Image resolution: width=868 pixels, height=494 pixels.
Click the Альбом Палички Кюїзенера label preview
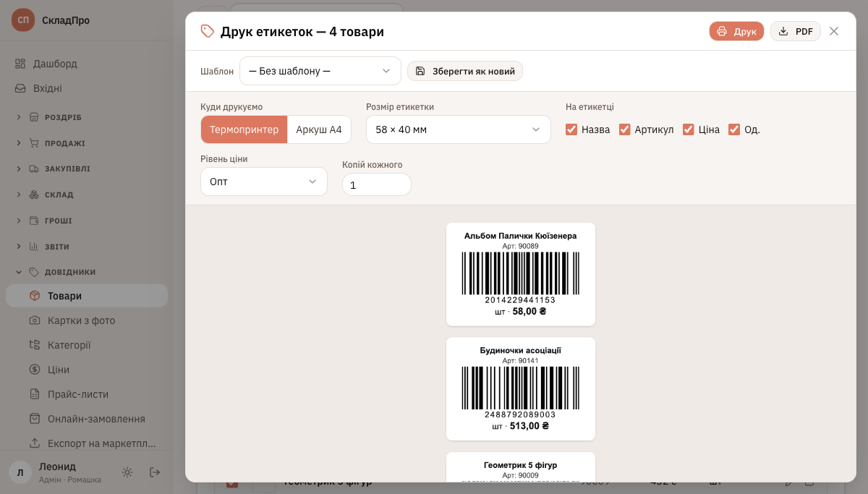click(521, 274)
